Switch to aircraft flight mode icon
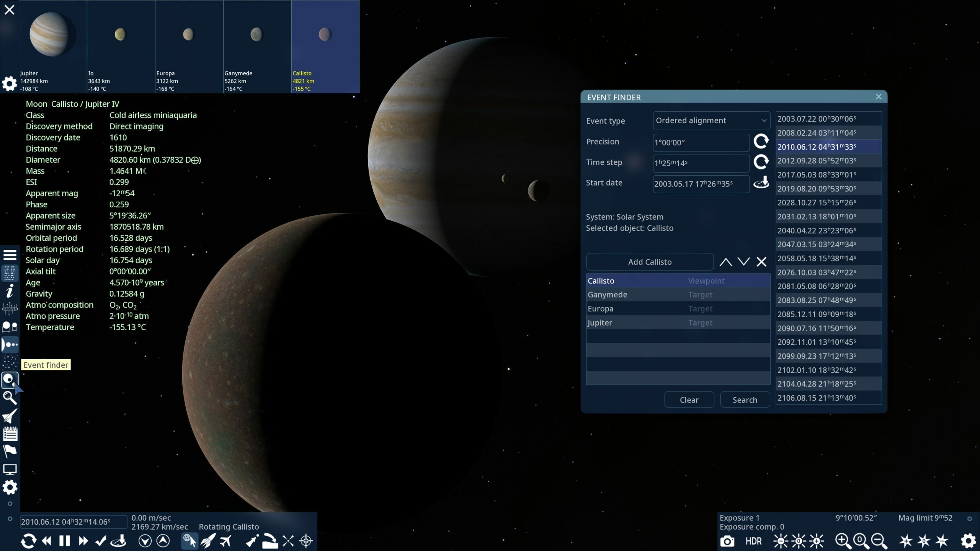Screen dimensions: 980x551 tap(225, 541)
